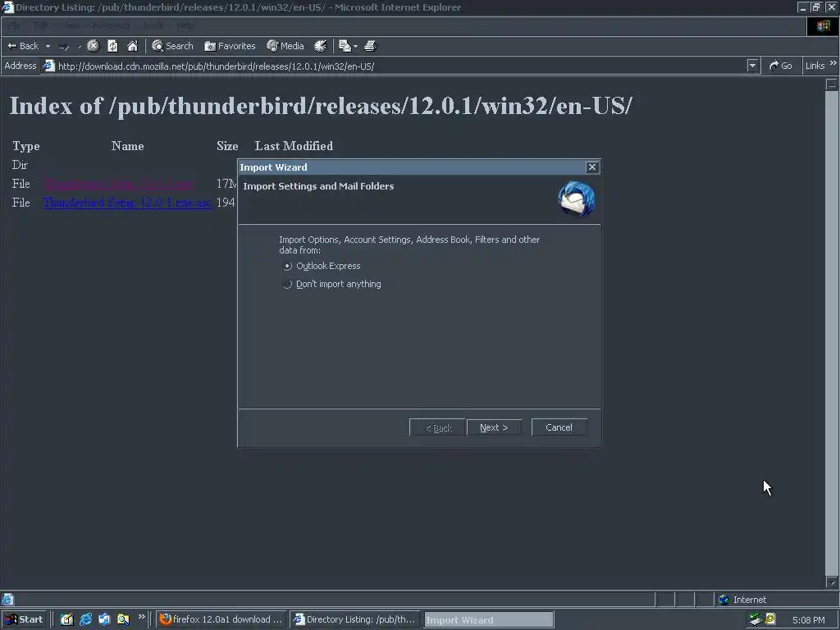Launch Outlook Express from quick launch
Viewport: 840px width, 630px height.
coord(104,619)
